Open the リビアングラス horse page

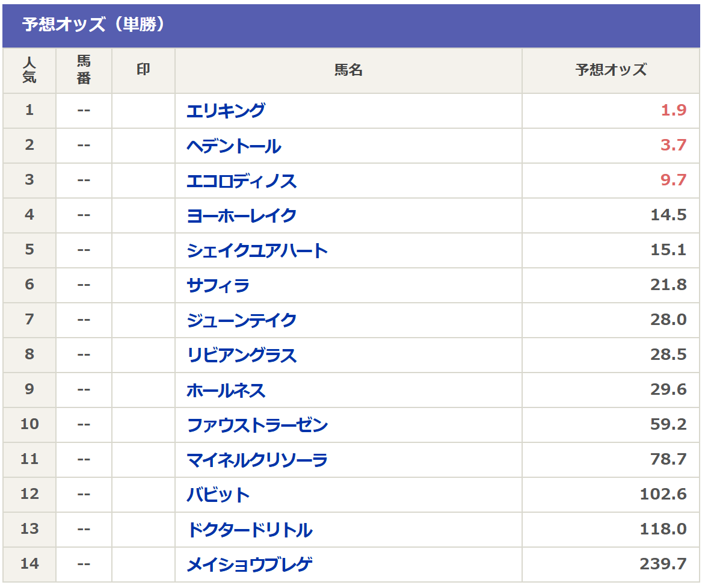241,355
